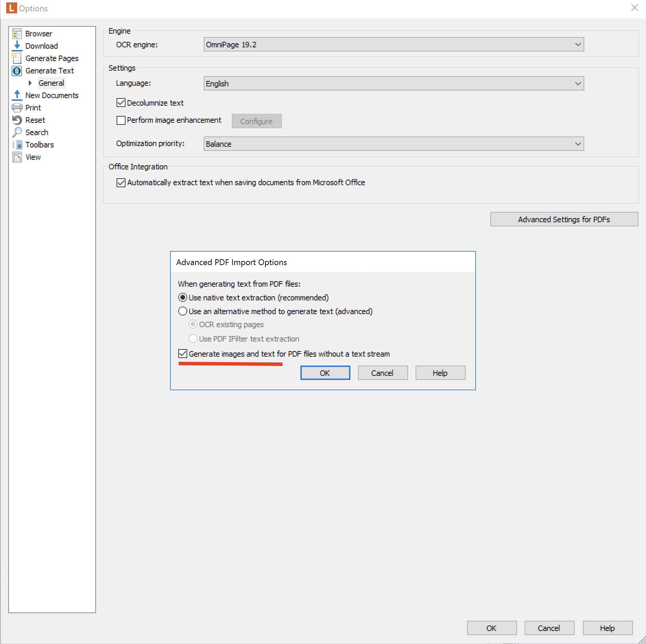Click the Laserfiche Options window logo

click(x=11, y=8)
